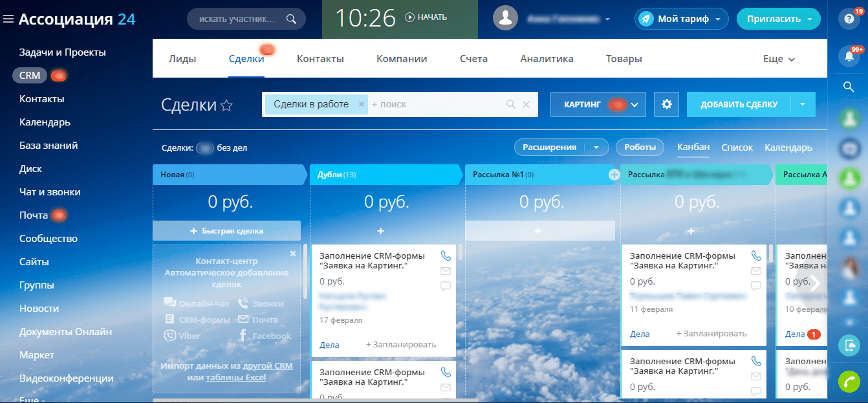Expand the Пригласить button arrow
Viewport: 868px width, 403px height.
point(810,19)
